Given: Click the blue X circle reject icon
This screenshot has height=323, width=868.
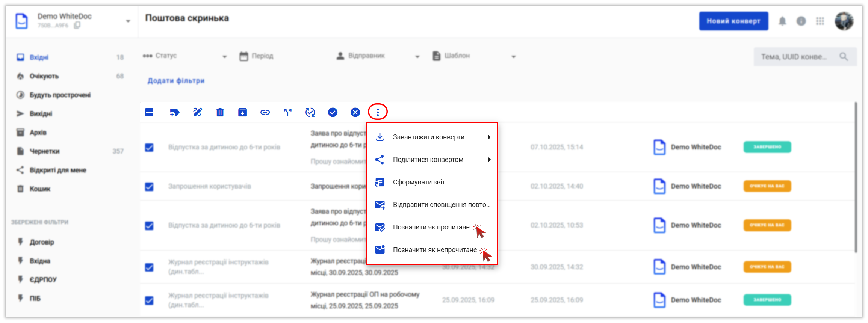Looking at the screenshot, I should pos(355,112).
